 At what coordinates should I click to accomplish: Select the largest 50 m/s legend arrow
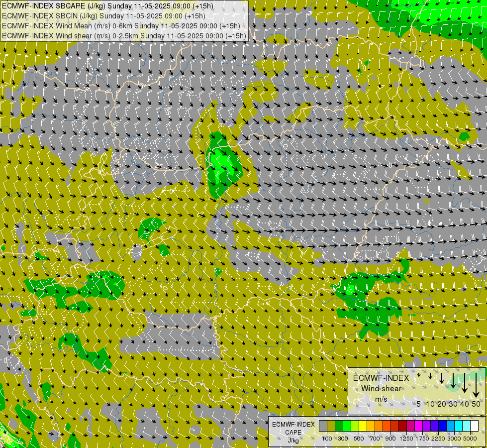click(x=476, y=385)
